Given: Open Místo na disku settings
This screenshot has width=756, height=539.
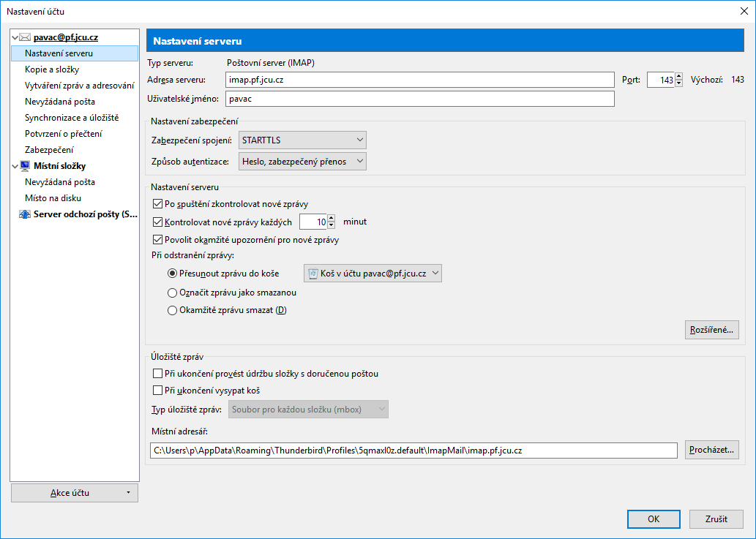Looking at the screenshot, I should [x=53, y=198].
